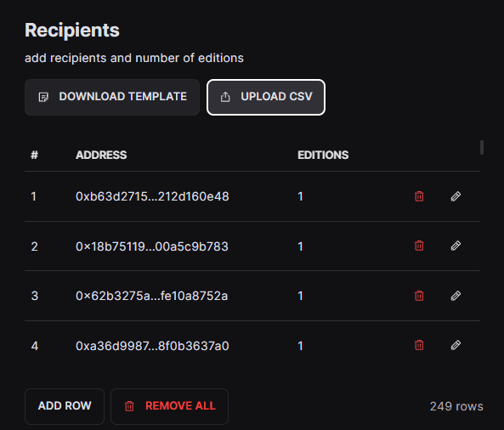
Task: Delete recipient row 3 with trash icon
Action: [x=419, y=296]
